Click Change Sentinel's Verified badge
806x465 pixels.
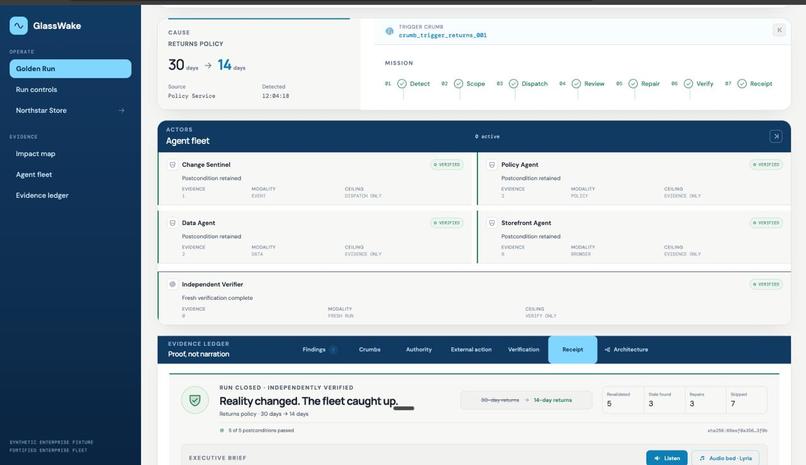[447, 165]
